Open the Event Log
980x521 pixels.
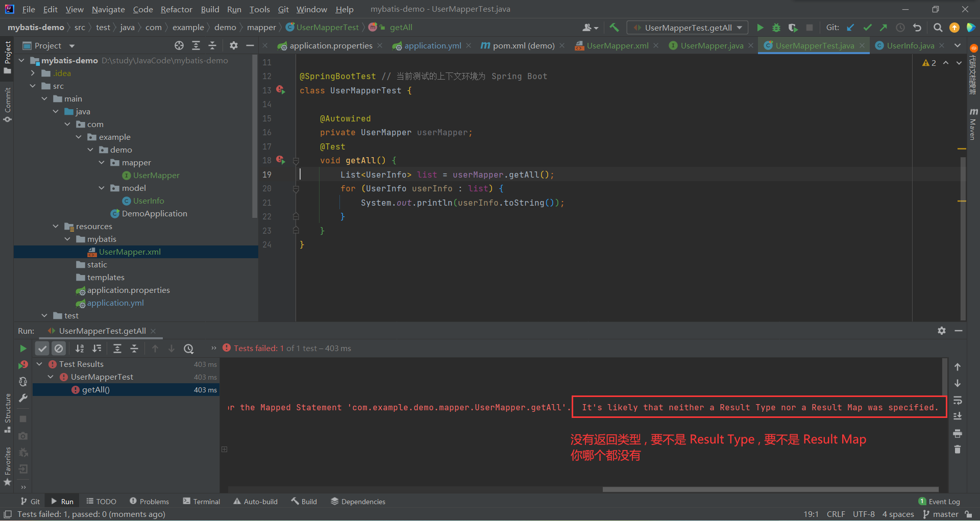pos(939,502)
